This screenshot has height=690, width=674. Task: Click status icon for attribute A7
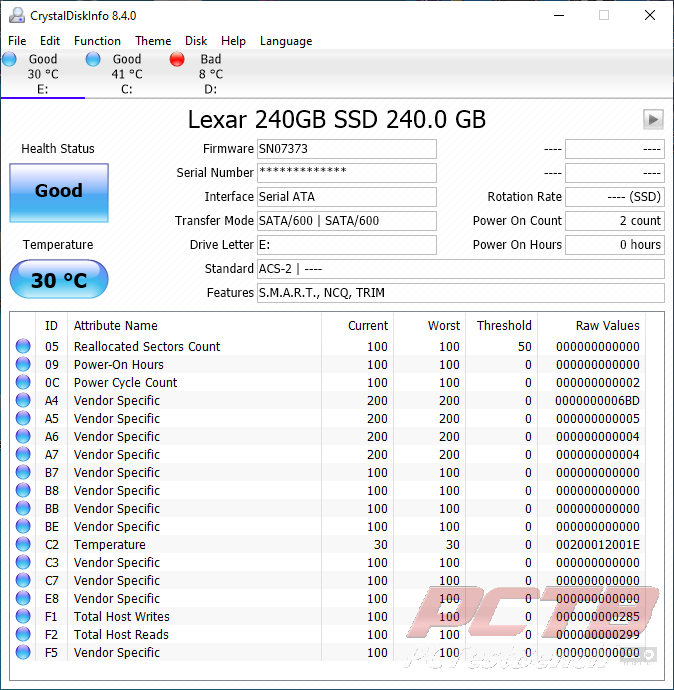(23, 455)
